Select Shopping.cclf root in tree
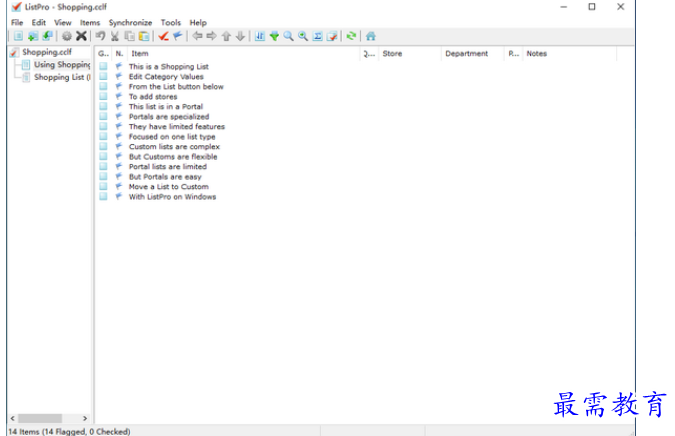 click(46, 52)
